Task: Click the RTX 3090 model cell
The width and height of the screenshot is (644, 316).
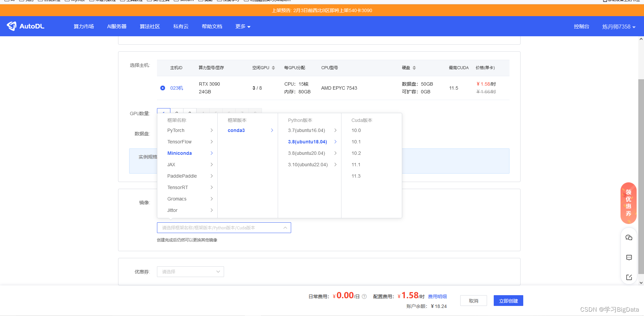Action: click(209, 84)
